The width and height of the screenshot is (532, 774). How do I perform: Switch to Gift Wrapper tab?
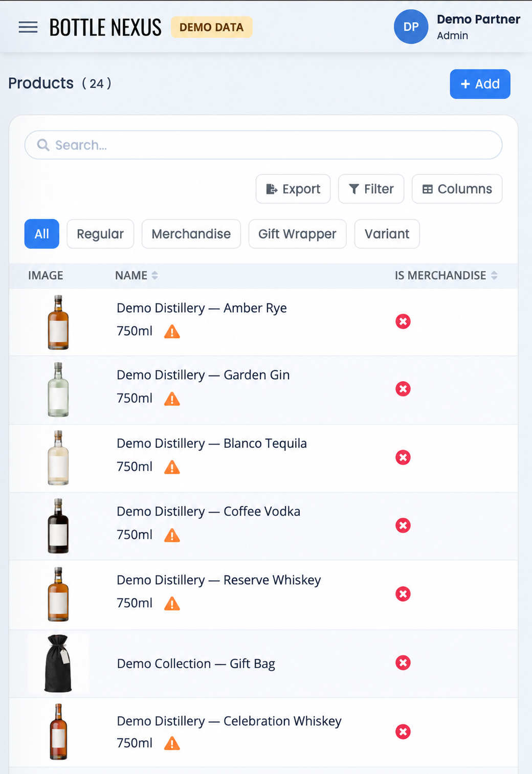click(297, 234)
